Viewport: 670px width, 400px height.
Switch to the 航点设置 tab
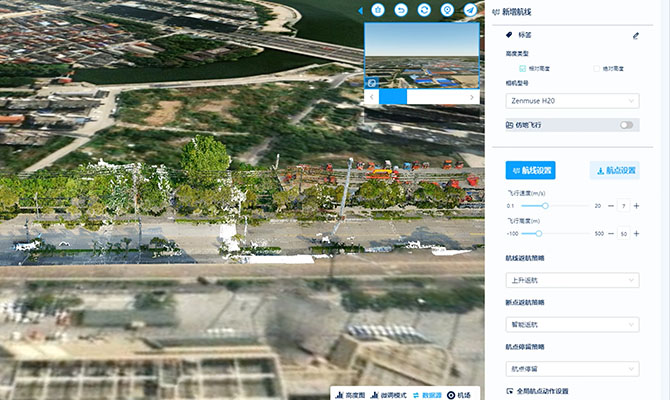[x=614, y=170]
